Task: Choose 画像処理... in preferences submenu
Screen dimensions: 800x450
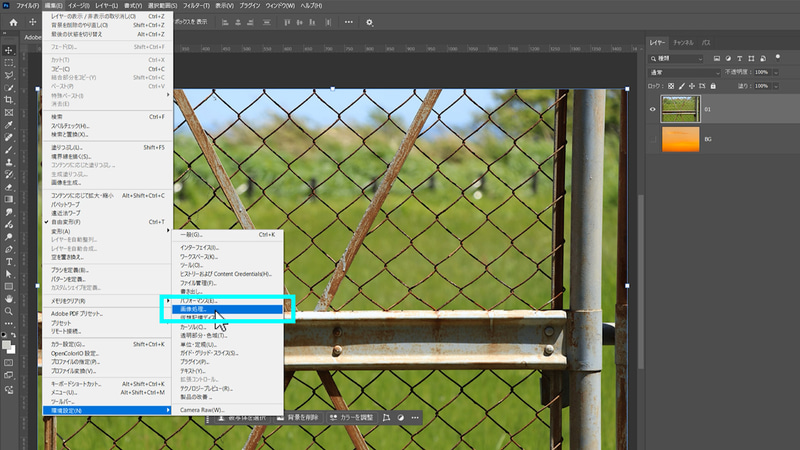Action: (228, 309)
